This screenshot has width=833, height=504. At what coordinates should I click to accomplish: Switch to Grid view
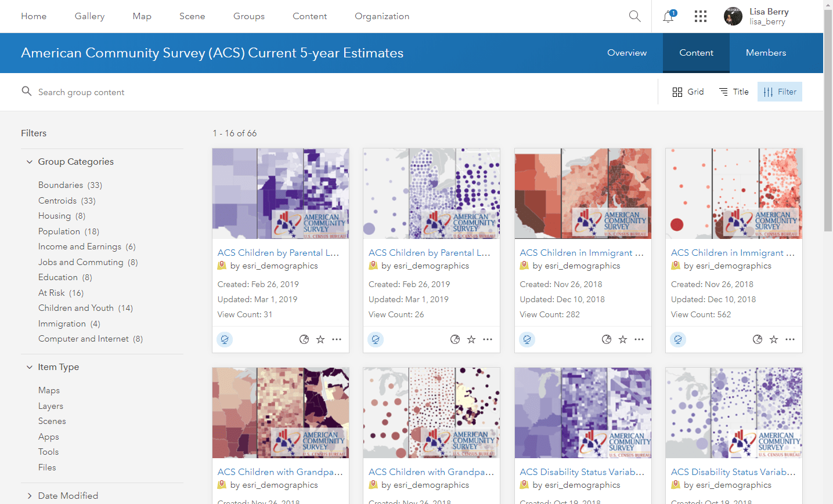(x=688, y=92)
